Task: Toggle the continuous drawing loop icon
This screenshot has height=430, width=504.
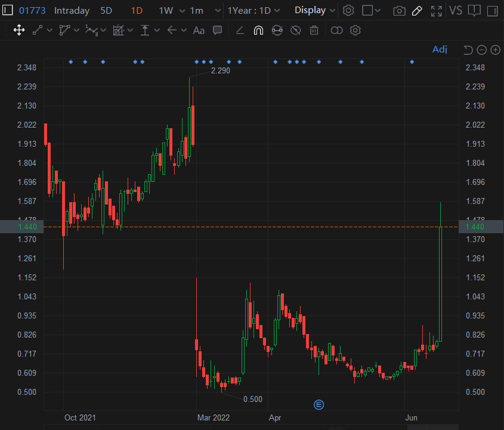Action: (277, 30)
